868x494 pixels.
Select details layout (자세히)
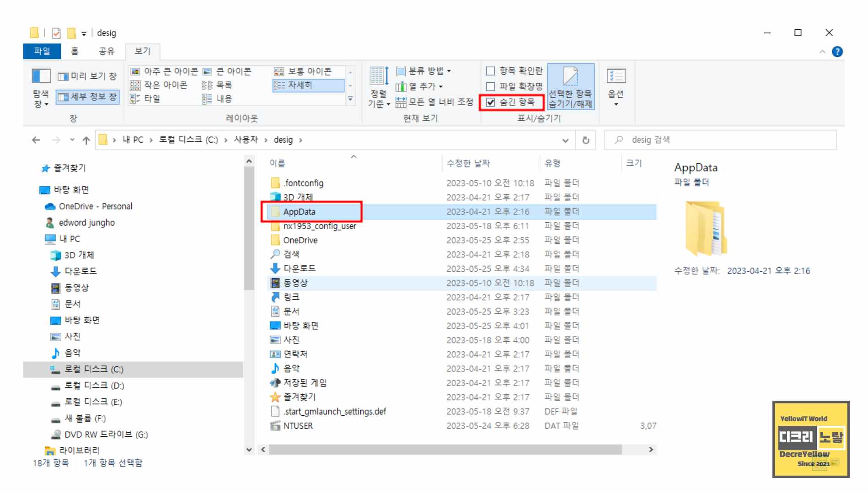point(308,85)
